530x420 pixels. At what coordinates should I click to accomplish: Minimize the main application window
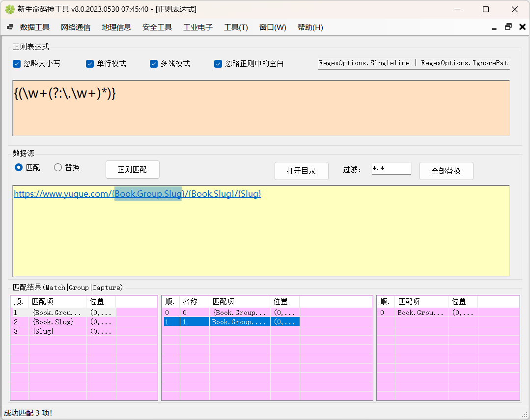point(457,9)
